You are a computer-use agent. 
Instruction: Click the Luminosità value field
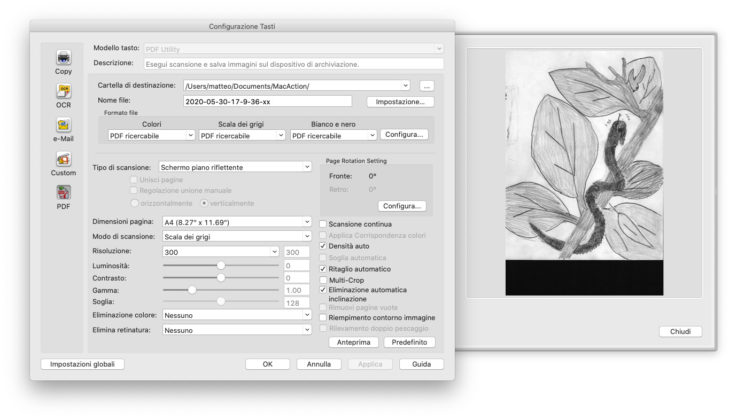(296, 266)
